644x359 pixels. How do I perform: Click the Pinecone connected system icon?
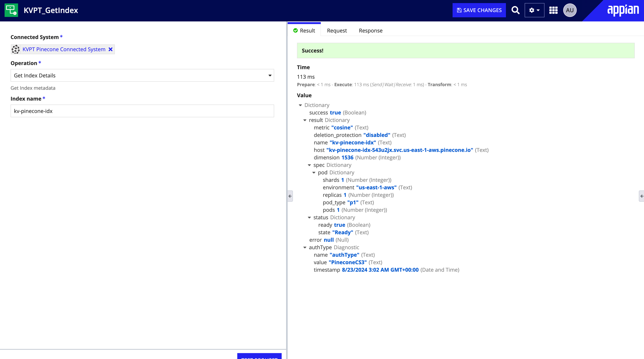point(15,49)
